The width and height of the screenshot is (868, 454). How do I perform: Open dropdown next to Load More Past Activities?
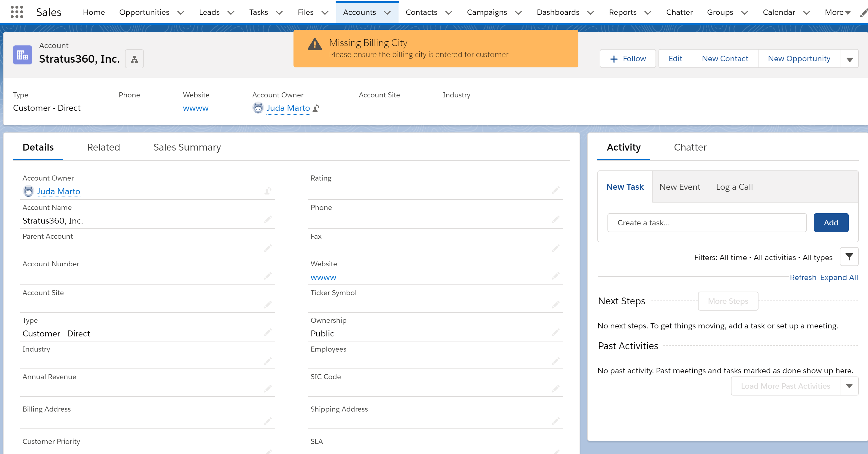[x=849, y=386]
